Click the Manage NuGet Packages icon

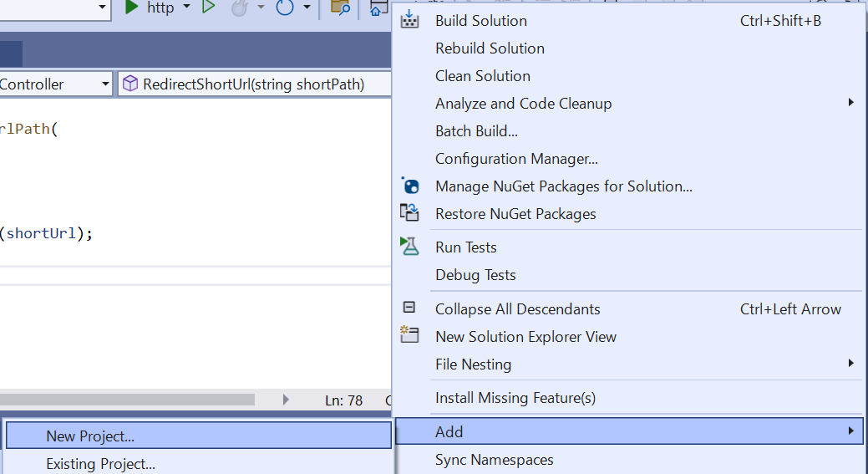tap(409, 186)
